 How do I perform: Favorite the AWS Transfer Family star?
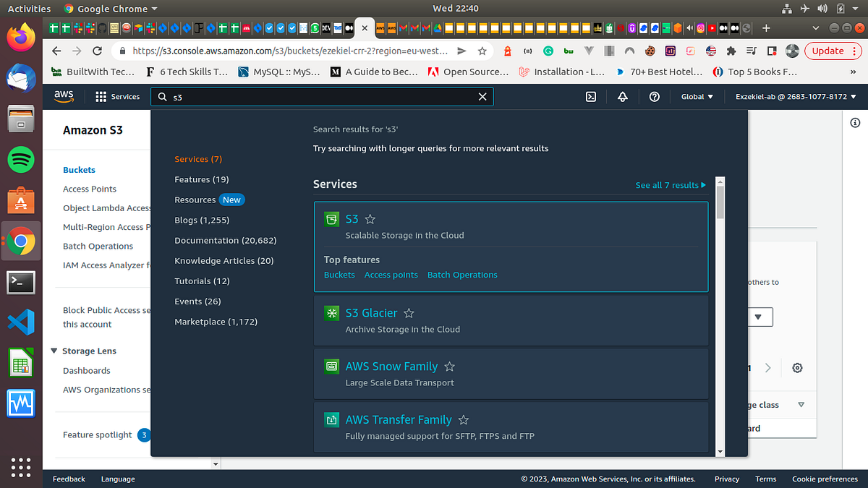click(x=464, y=420)
